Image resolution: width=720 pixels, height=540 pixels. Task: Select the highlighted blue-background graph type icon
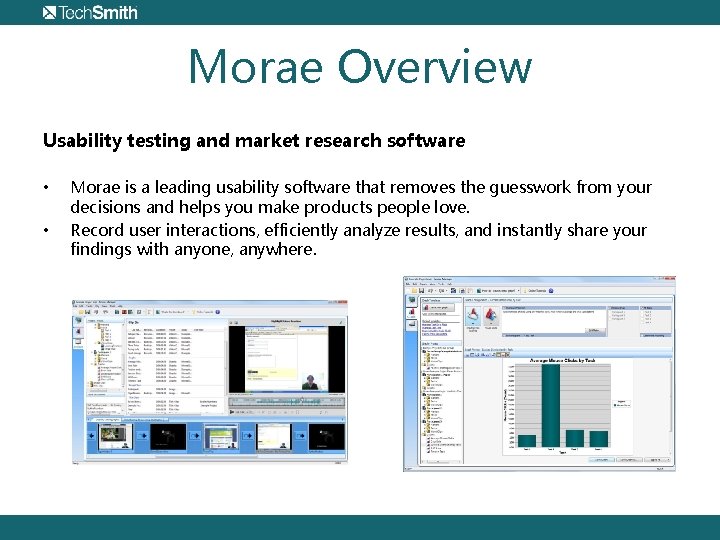coord(473,316)
